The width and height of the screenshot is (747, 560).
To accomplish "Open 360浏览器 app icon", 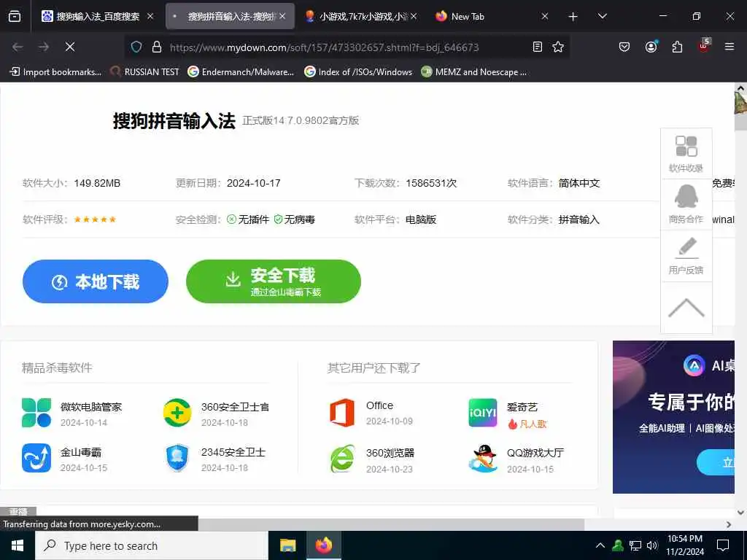I will click(x=342, y=458).
